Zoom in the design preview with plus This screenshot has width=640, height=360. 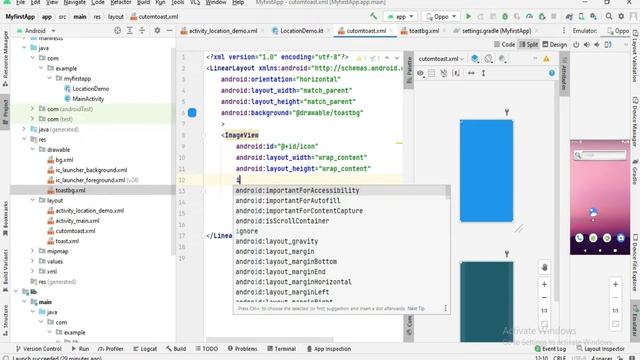coord(544,284)
